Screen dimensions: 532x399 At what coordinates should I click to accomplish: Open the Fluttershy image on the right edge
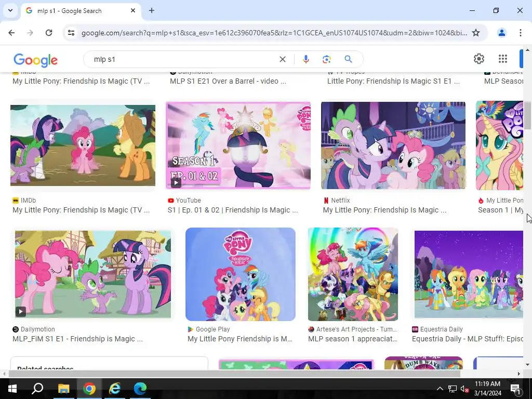[499, 145]
